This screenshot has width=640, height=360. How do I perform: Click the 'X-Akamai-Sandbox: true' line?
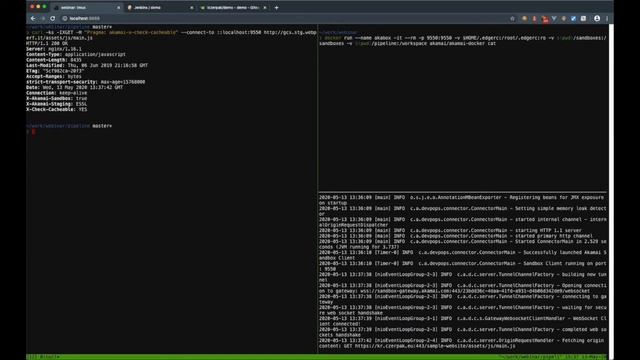point(57,98)
